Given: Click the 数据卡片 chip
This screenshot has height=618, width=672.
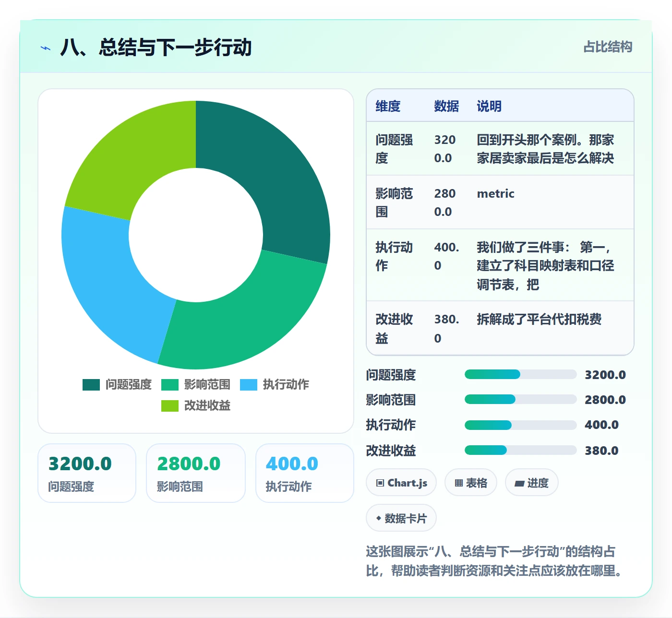Looking at the screenshot, I should pos(401,518).
